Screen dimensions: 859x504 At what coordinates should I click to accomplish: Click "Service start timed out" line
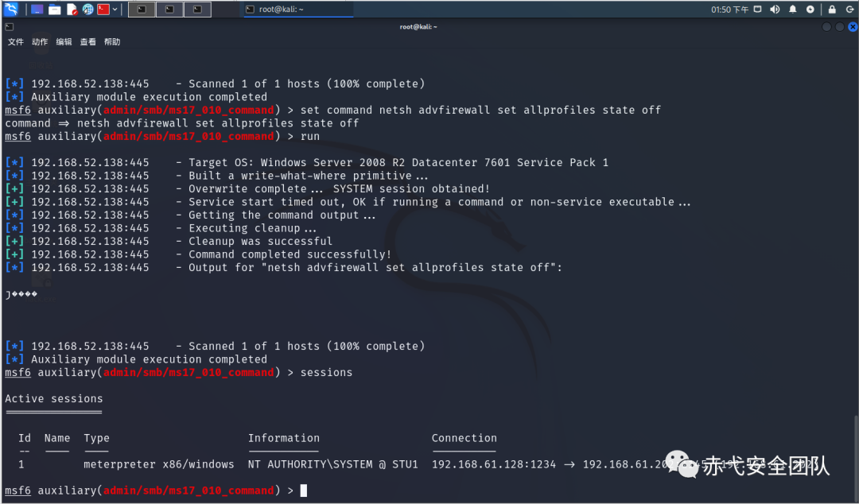pos(348,202)
